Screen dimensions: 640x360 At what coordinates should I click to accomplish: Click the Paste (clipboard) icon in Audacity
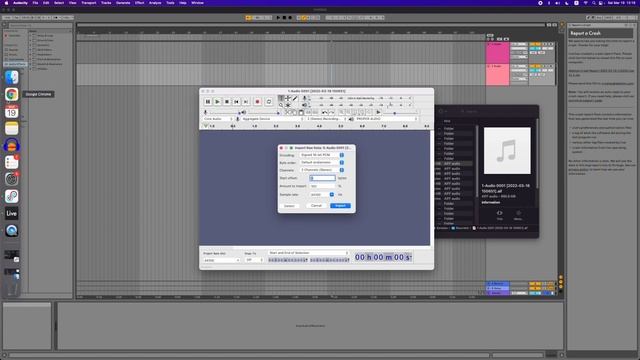click(301, 112)
